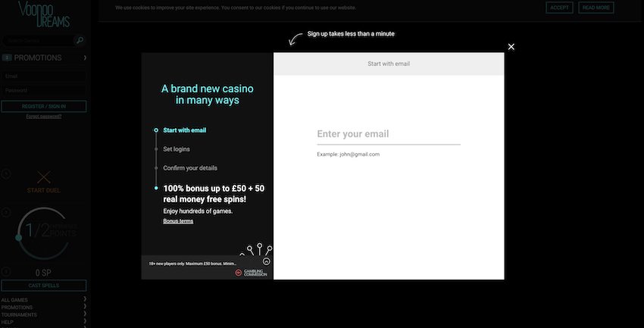
Task: Expand the ALL GAMES menu chevron
Action: 85,299
